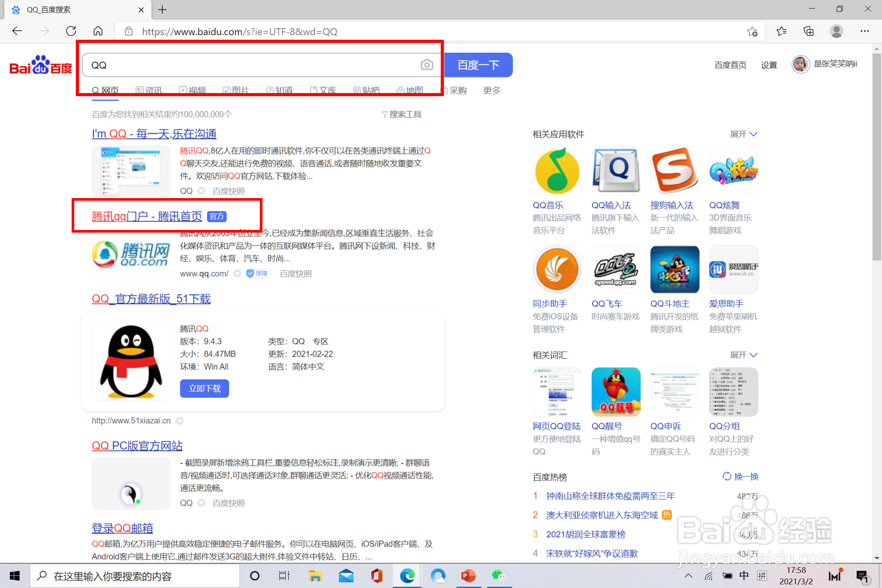Open the QQ输入法 app icon
The image size is (882, 588).
(x=616, y=171)
